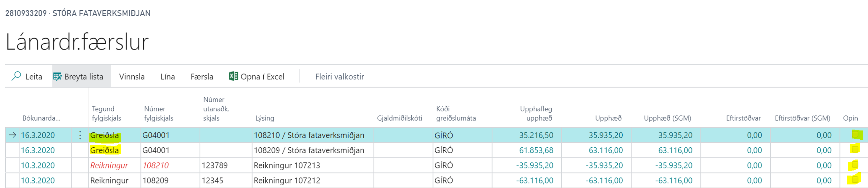Open the Færsla menu
This screenshot has width=868, height=188.
(x=202, y=77)
